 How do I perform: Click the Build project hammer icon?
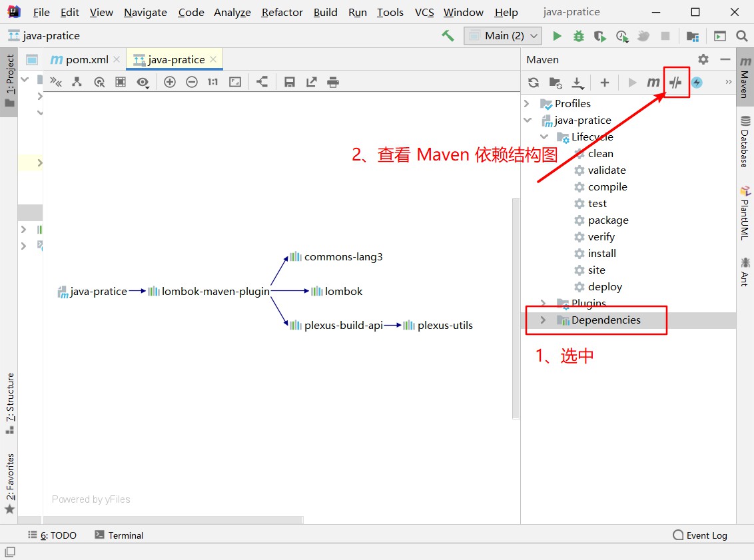448,35
